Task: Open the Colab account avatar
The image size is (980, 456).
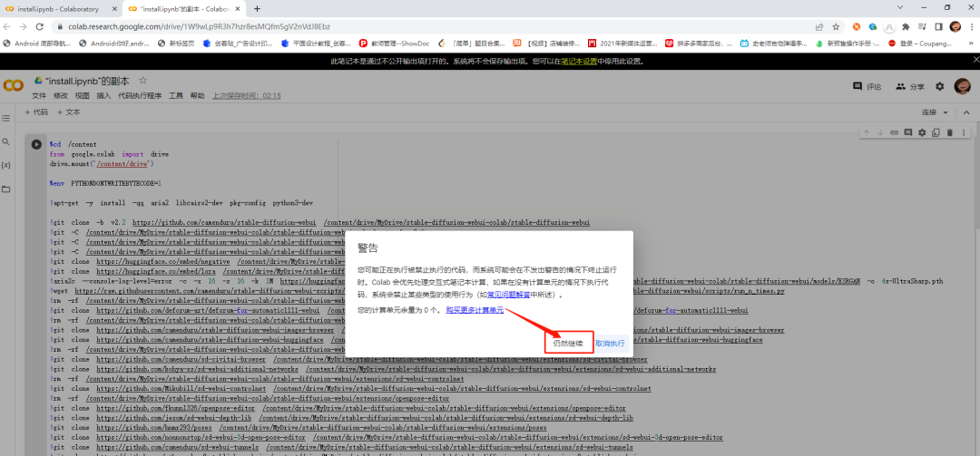Action: click(962, 87)
